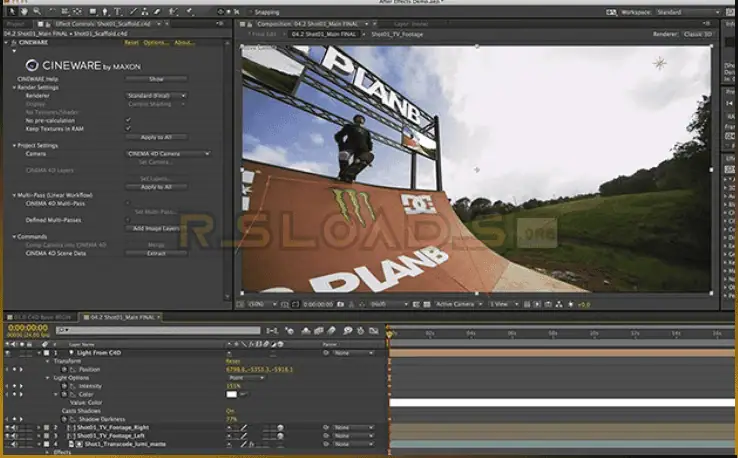The width and height of the screenshot is (738, 458).
Task: Toggle the No pre-calculation checkbox
Action: tap(128, 121)
